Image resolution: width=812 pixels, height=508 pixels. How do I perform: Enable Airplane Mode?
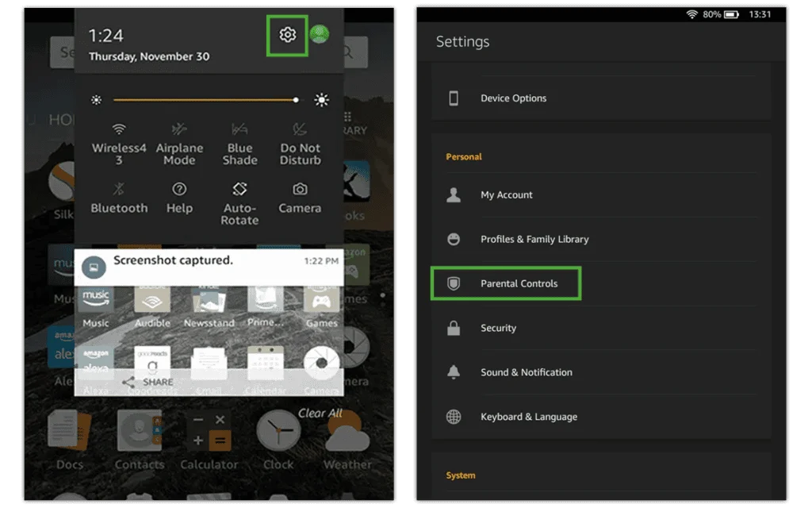tap(179, 144)
